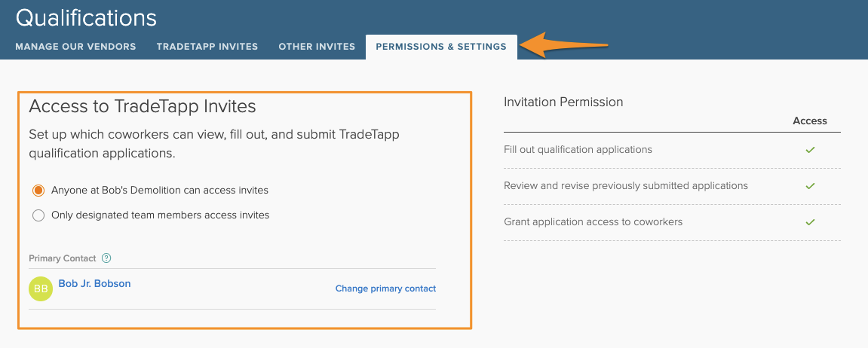Click the Fill out qualification applications row label
The width and height of the screenshot is (868, 348).
578,150
